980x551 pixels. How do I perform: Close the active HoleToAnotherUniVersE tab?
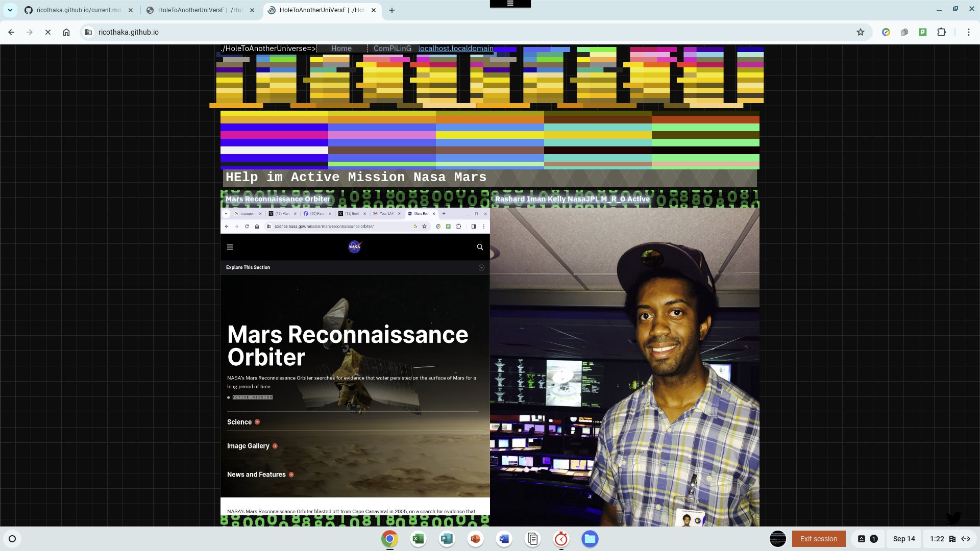374,10
